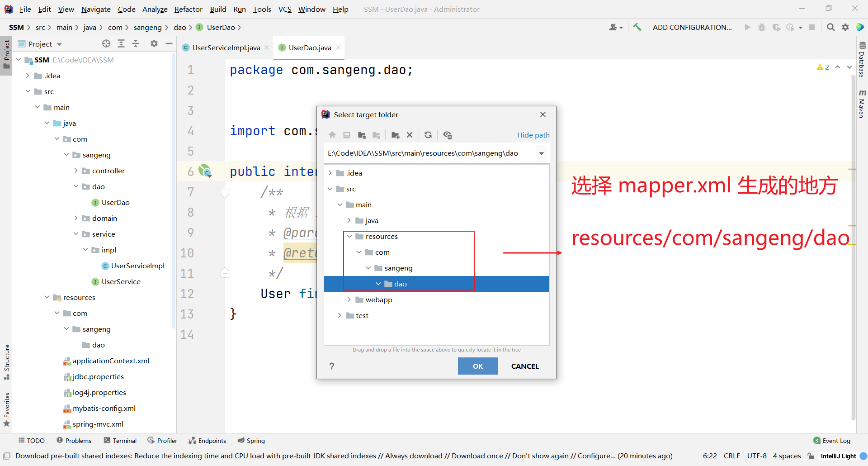Screen dimensions: 868x466
Task: Go to home directory in folder dialog
Action: click(332, 135)
